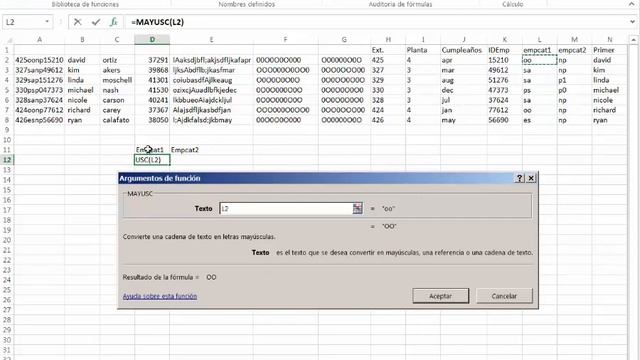Open the Name Box dropdown arrow
The image size is (640, 360).
point(47,22)
